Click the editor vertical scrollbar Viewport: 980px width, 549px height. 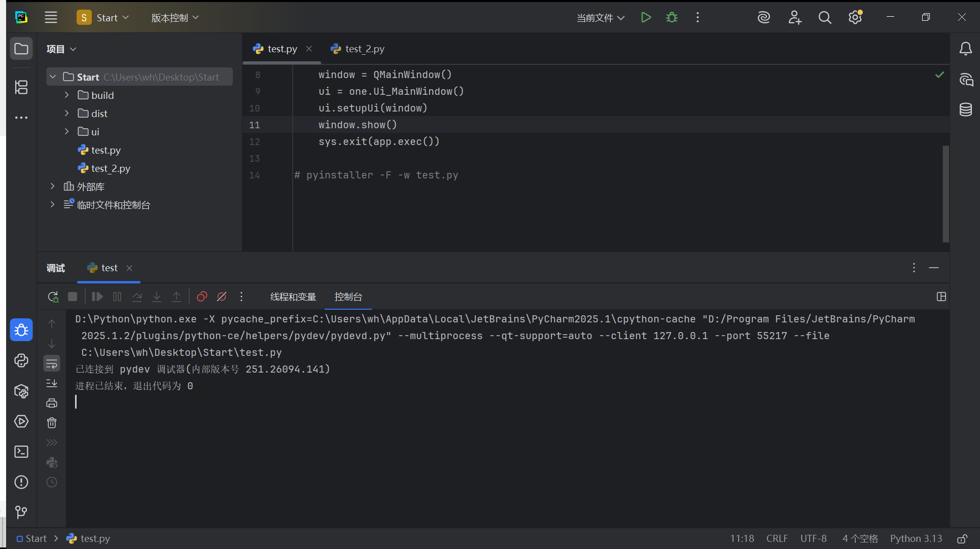point(946,194)
